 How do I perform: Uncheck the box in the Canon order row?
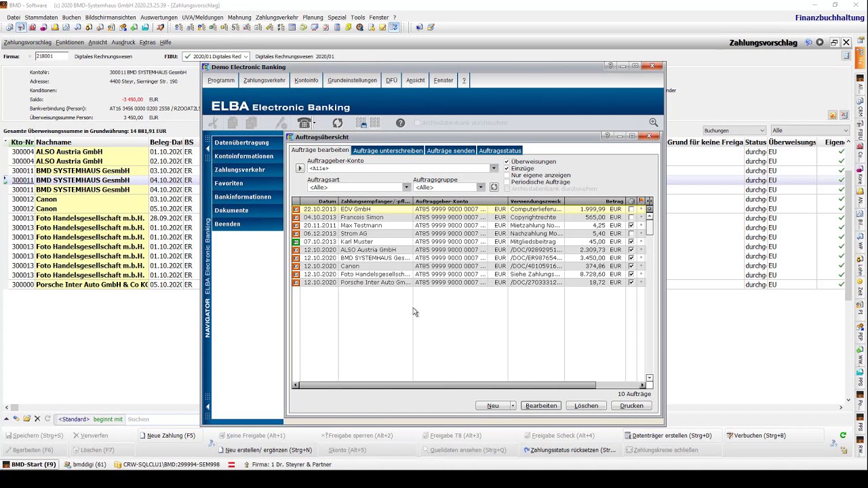[631, 266]
